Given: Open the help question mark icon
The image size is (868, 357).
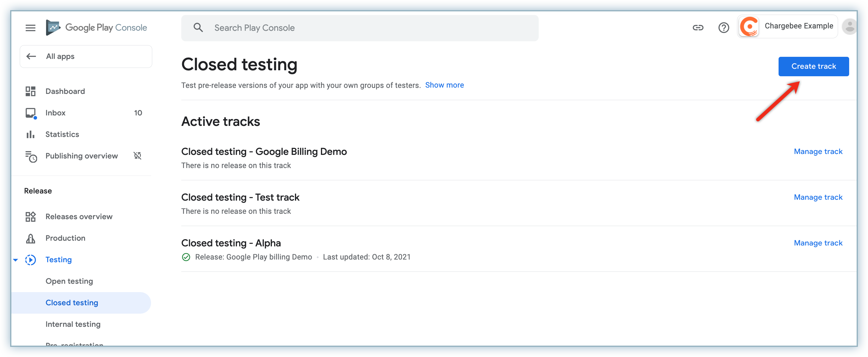Looking at the screenshot, I should pyautogui.click(x=724, y=28).
